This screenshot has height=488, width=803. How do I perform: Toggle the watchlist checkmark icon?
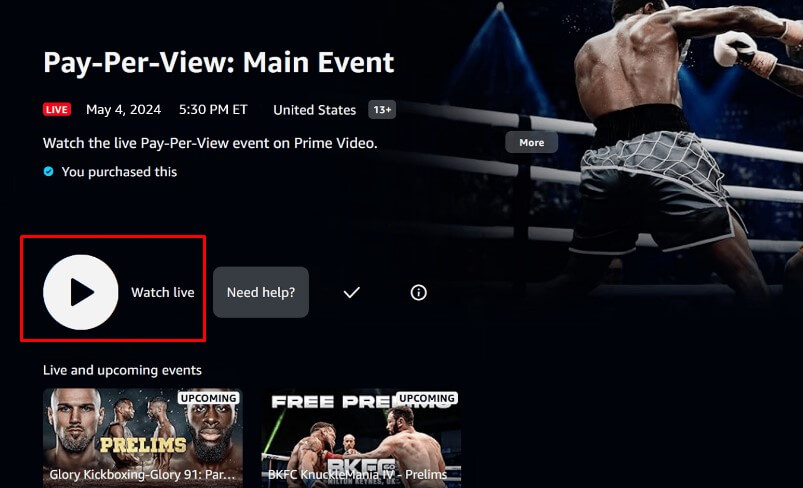(x=351, y=292)
